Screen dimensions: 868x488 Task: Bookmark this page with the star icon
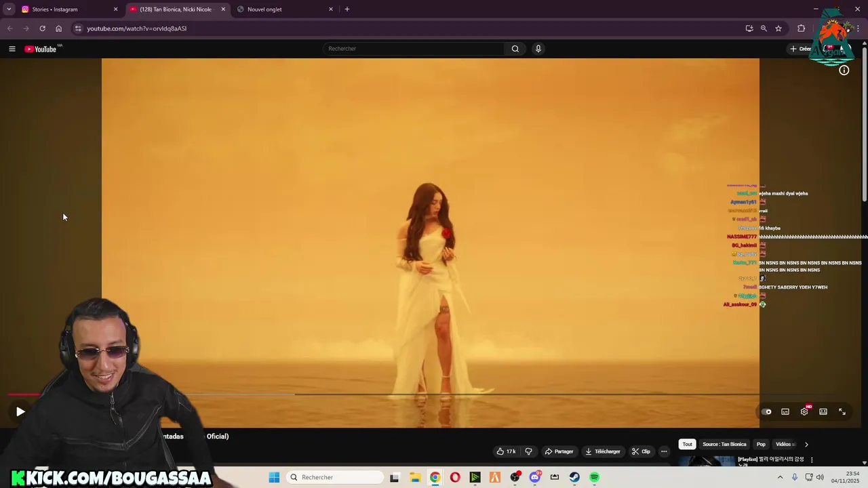[778, 28]
